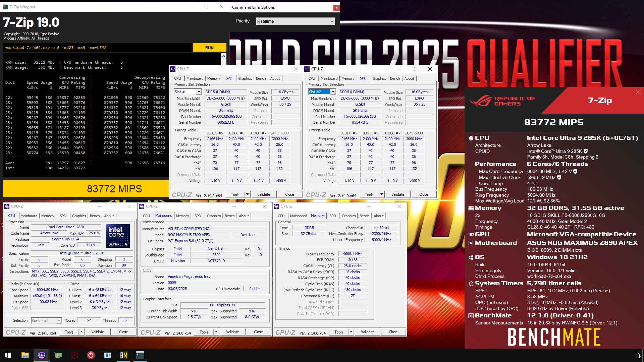Click the ROG Republic of Gamers logo
Viewport: 644px width, 362px height.
coord(502,101)
